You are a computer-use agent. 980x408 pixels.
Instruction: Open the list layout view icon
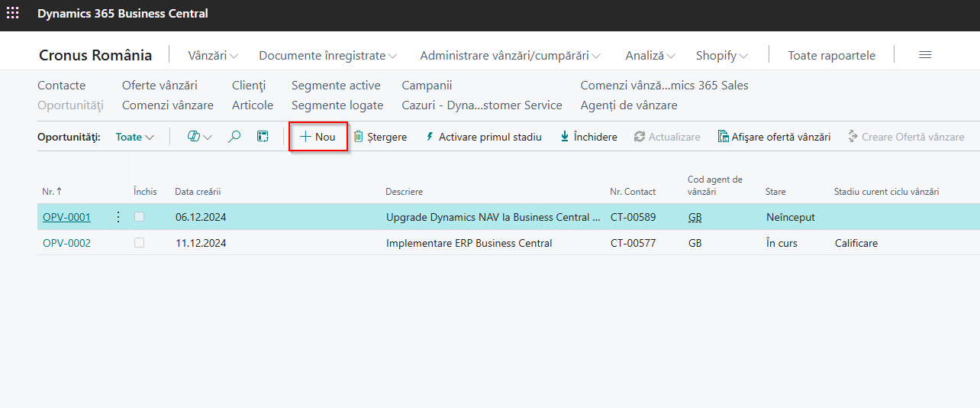pyautogui.click(x=263, y=137)
